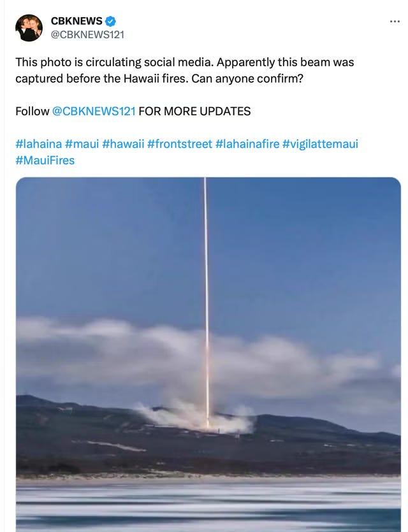Open the #lahainafire hashtag

pos(247,144)
